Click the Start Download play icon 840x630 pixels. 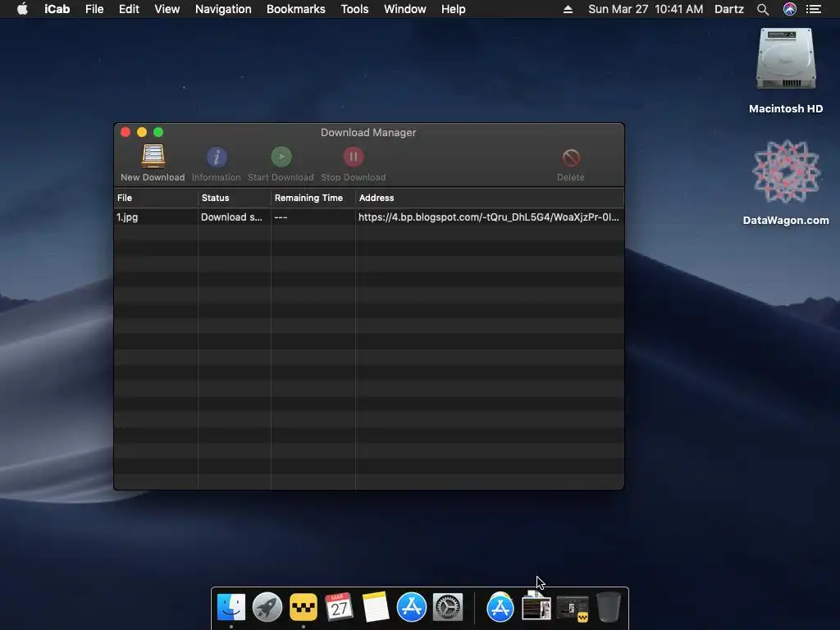click(x=281, y=157)
